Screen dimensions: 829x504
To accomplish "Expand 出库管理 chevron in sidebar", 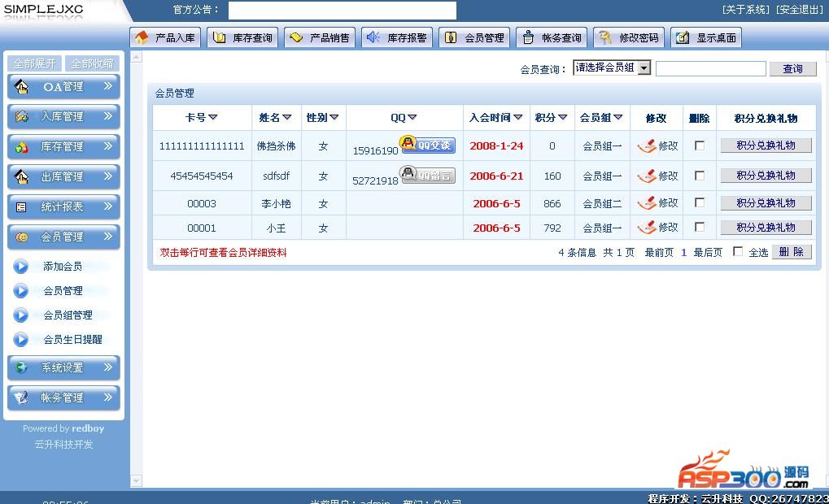I will tap(108, 176).
